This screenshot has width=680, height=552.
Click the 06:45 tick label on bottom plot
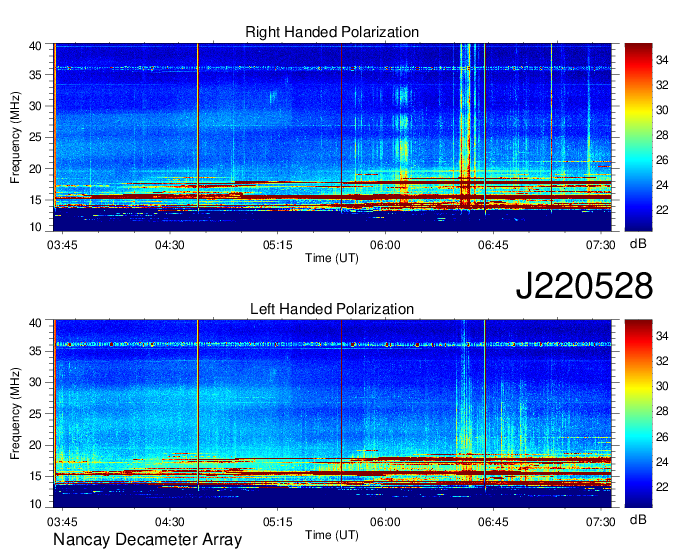[x=493, y=522]
